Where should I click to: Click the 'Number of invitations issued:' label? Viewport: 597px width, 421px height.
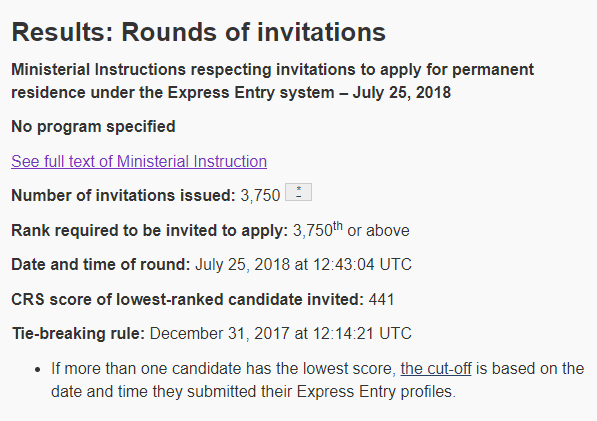123,195
